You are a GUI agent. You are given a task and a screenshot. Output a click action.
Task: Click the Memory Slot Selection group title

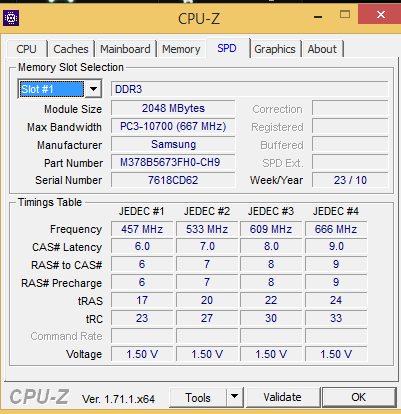(x=71, y=67)
